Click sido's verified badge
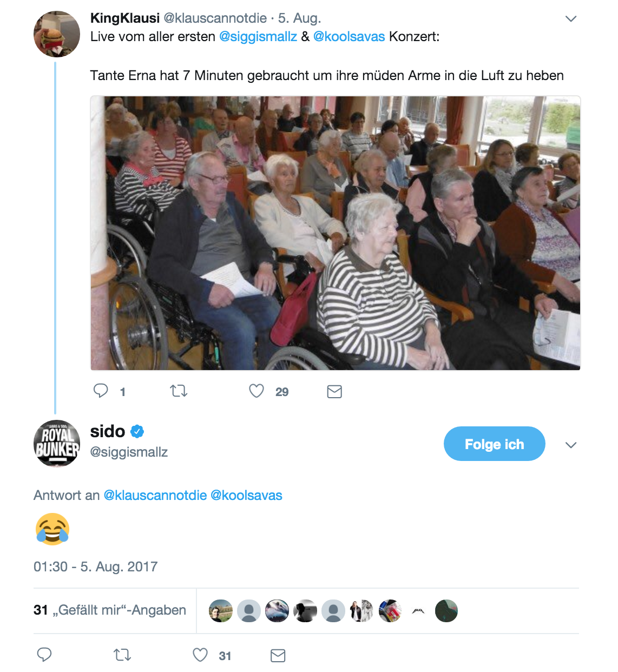Viewport: 618px width, 672px height. click(x=137, y=431)
